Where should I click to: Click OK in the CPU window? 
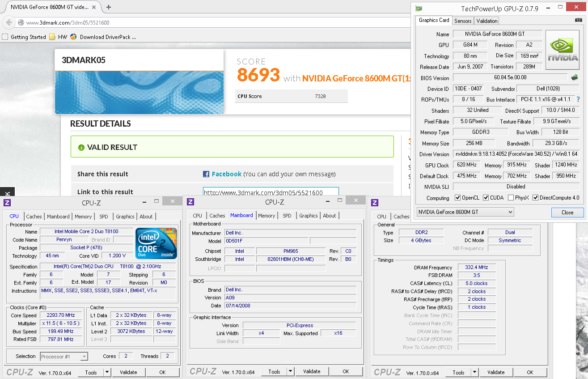(x=162, y=372)
